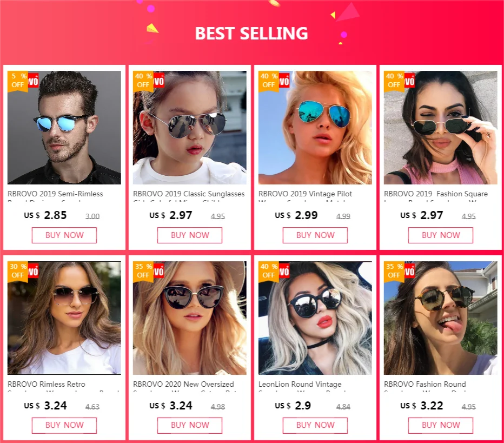This screenshot has width=504, height=443.
Task: Buy the Rimless Retro sunglasses now
Action: [64, 425]
